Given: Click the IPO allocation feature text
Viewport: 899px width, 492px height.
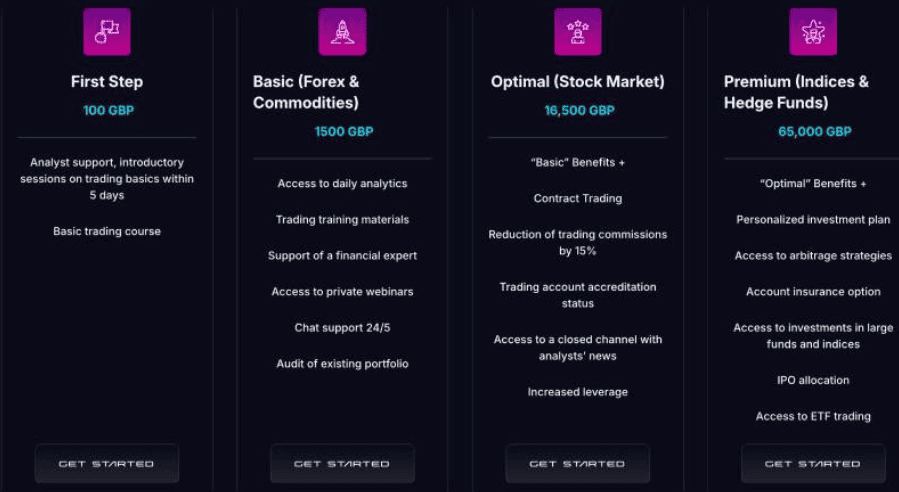Looking at the screenshot, I should click(x=813, y=380).
